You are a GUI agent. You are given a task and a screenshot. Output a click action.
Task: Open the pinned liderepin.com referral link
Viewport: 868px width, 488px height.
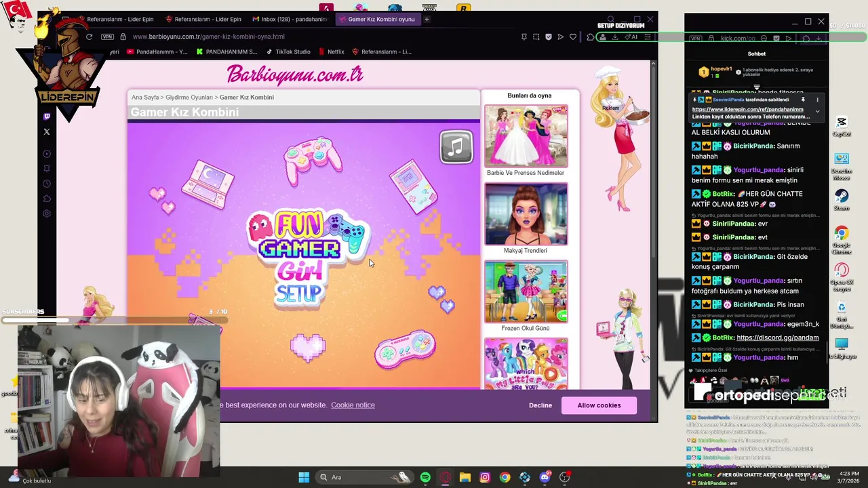747,109
